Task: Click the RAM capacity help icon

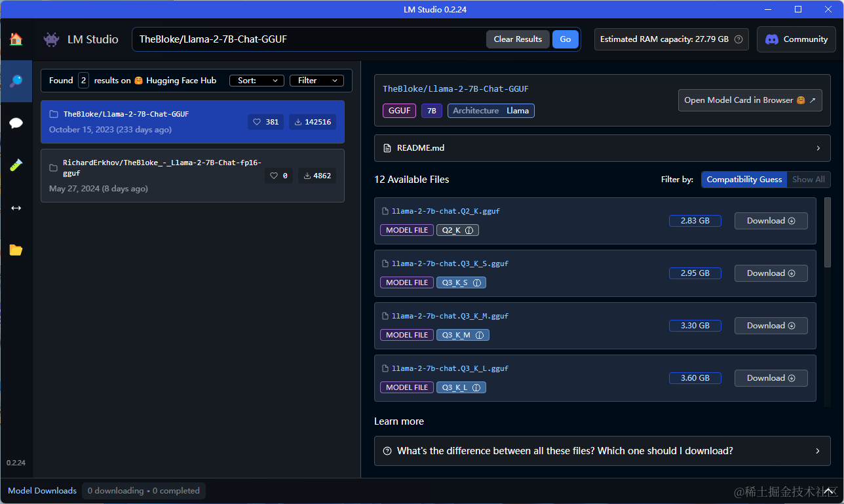Action: coord(738,39)
